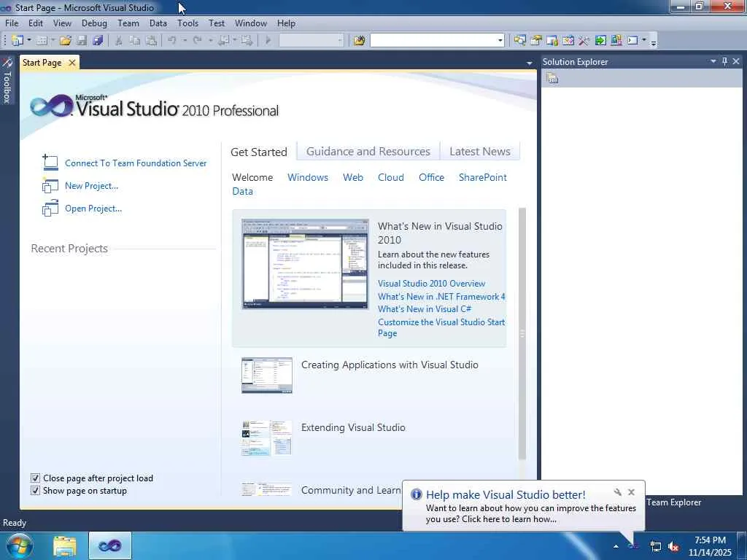
Task: Switch to the Team Explorer tab
Action: click(673, 502)
